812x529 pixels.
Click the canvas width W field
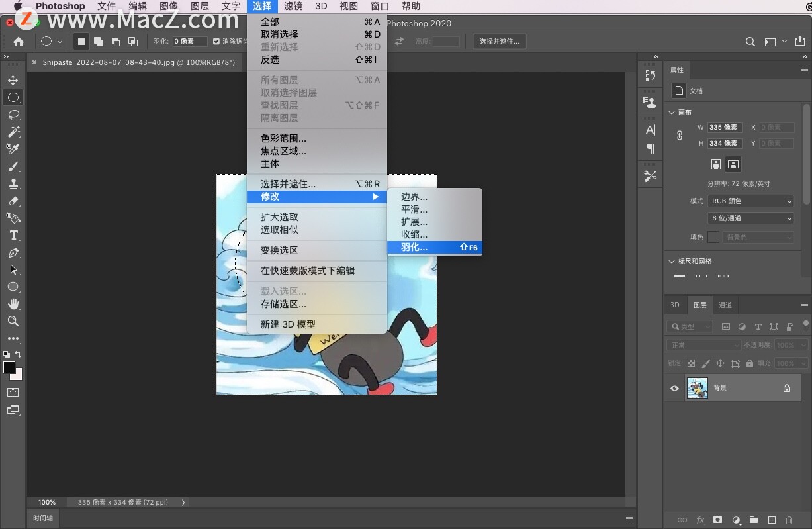[x=725, y=128]
